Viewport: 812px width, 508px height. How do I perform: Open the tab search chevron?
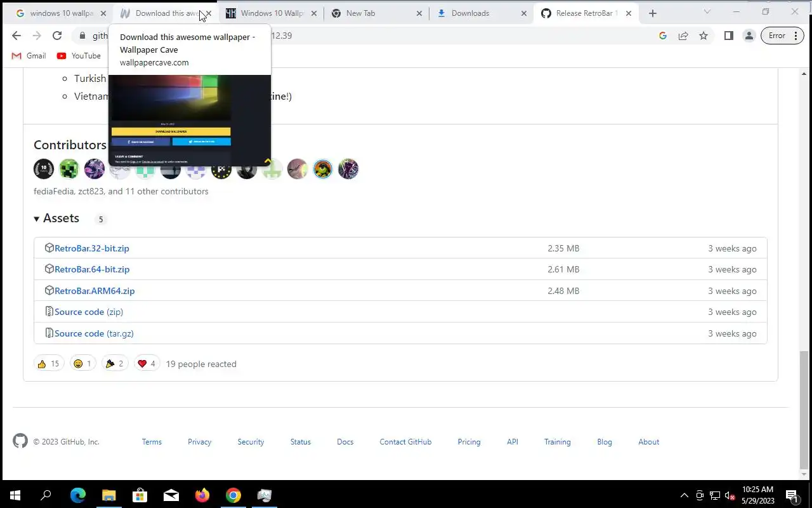(x=707, y=12)
